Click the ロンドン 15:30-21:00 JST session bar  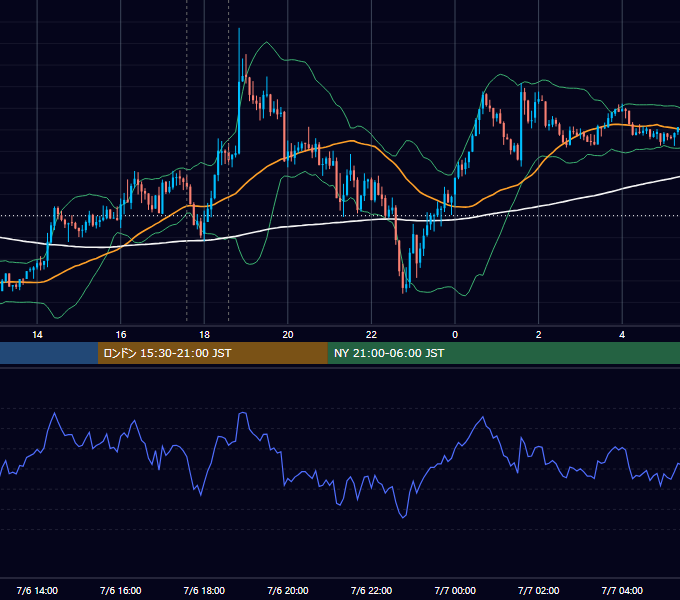point(212,353)
